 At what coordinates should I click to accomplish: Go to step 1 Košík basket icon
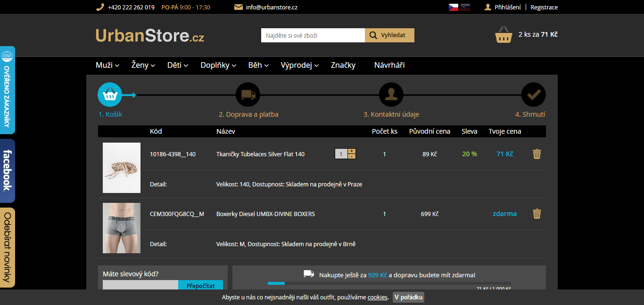tap(110, 95)
